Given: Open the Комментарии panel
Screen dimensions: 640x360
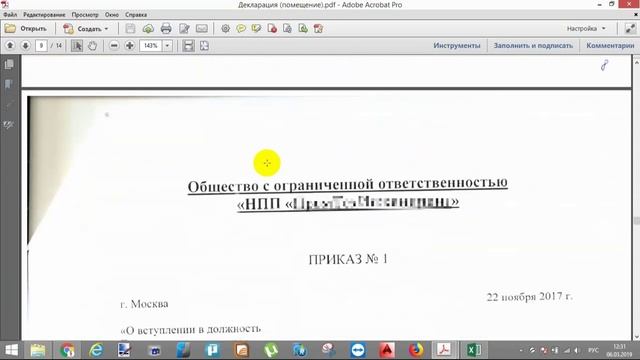Looking at the screenshot, I should [610, 46].
